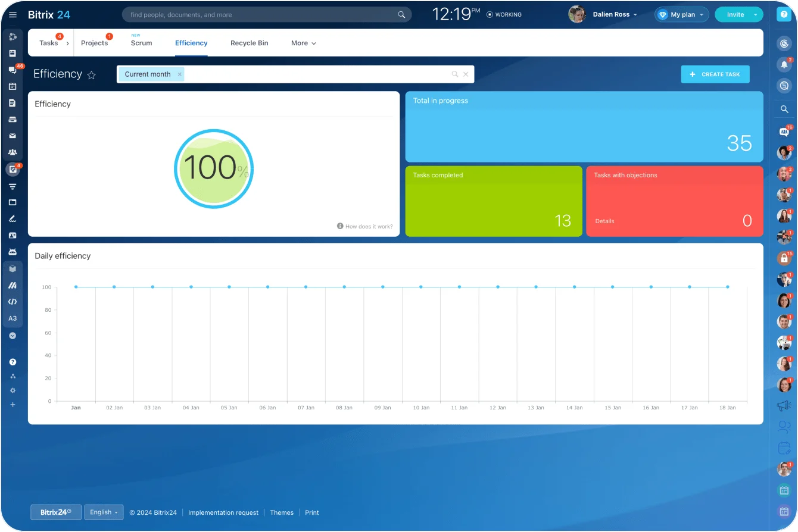The width and height of the screenshot is (798, 532).
Task: Open the My plan dropdown
Action: coord(682,14)
